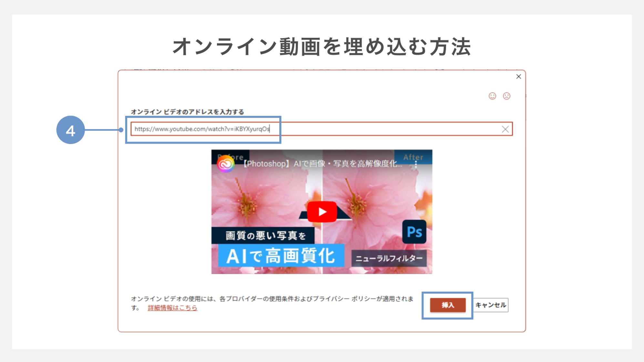
Task: Click the clear URL input X icon
Action: [x=505, y=129]
